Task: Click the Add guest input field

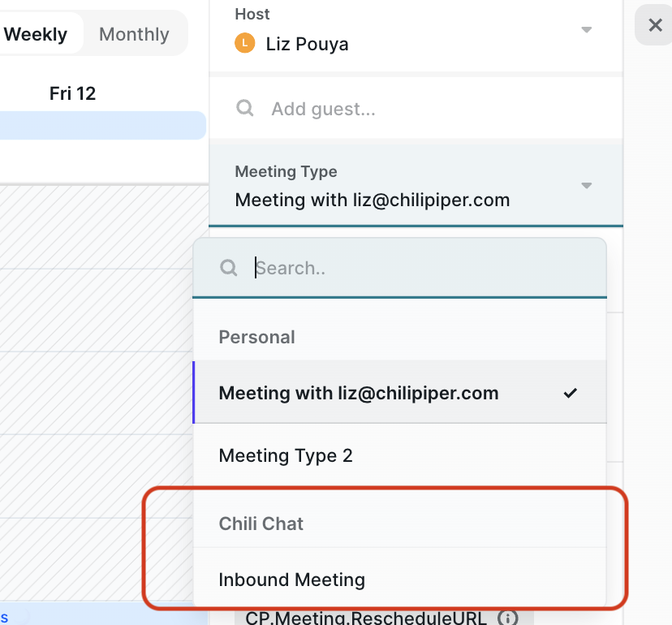Action: tap(416, 109)
